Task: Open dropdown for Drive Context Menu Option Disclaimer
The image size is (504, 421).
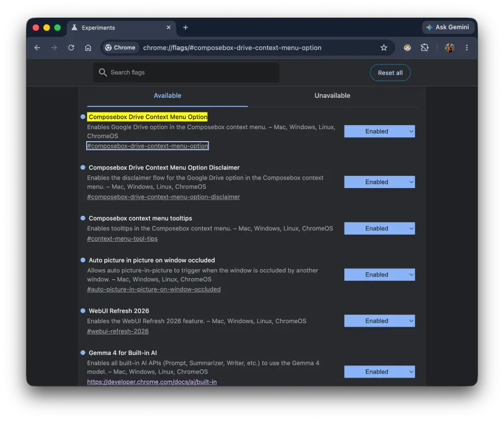Action: [380, 182]
